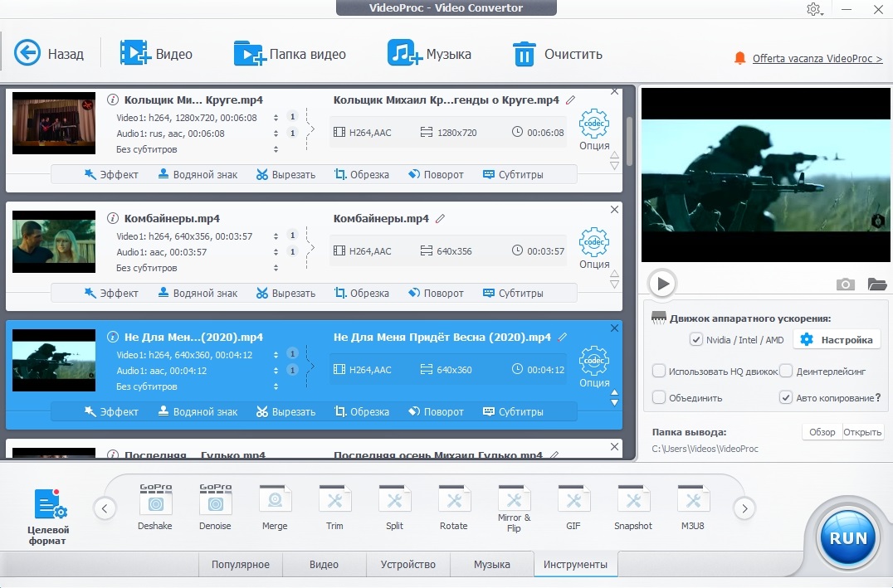Expand subtitle selector for Не Для Меня
The height and width of the screenshot is (588, 893).
point(276,386)
